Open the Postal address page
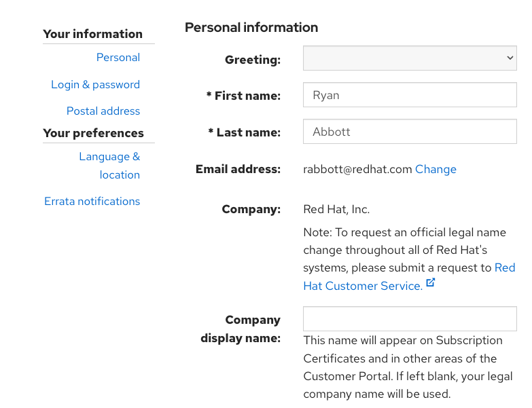 point(103,111)
